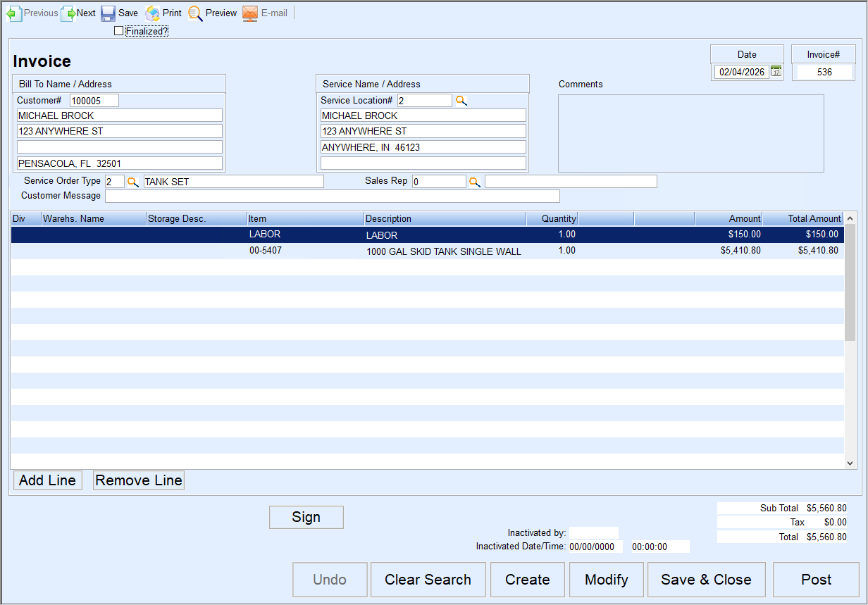This screenshot has width=868, height=605.
Task: Edit the Service name MICHAEL BROCK field
Action: pyautogui.click(x=423, y=116)
